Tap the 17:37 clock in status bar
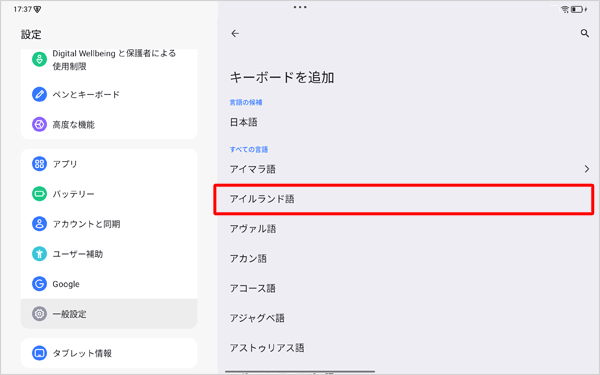The height and width of the screenshot is (375, 600). point(22,9)
